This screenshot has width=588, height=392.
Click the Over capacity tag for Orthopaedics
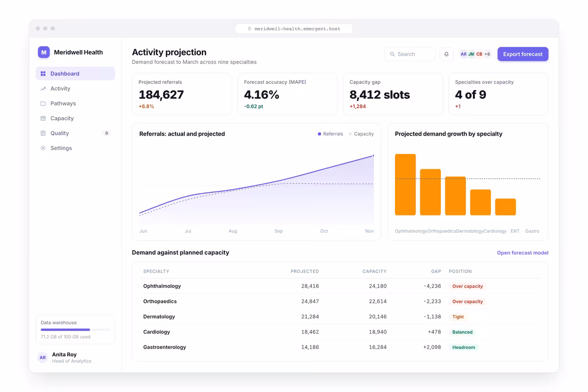point(467,301)
